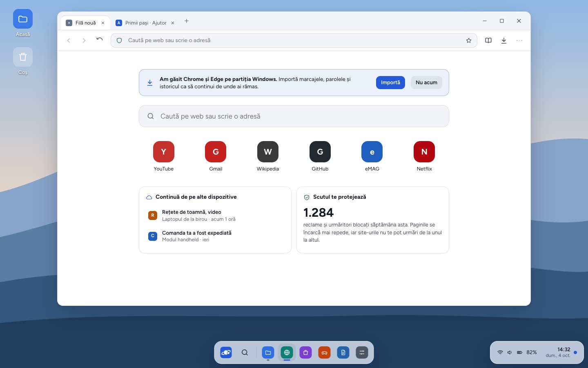Click the browser forward arrow
588x368 pixels.
point(84,40)
